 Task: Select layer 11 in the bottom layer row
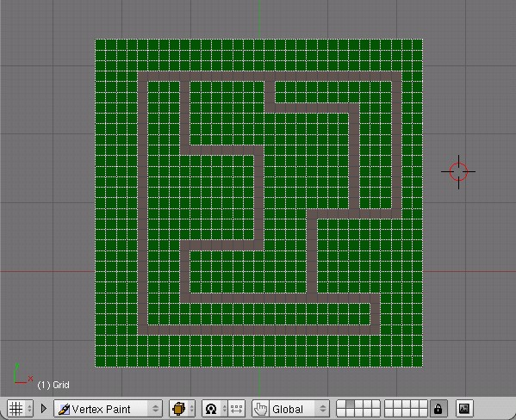point(341,412)
